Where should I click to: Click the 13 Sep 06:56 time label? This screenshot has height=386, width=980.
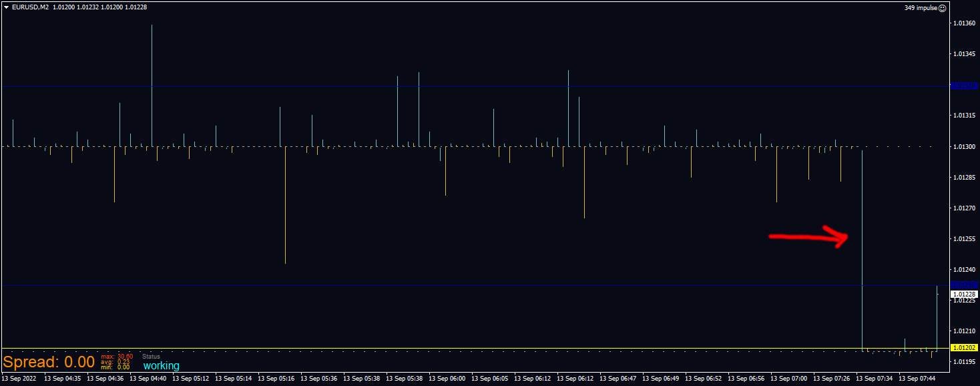point(746,379)
